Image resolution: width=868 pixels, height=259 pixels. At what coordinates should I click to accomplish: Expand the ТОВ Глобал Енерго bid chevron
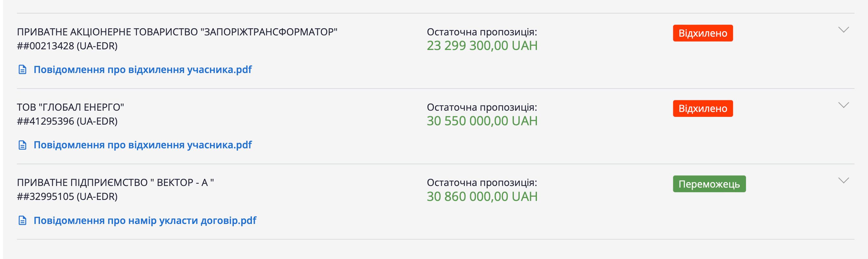click(843, 105)
